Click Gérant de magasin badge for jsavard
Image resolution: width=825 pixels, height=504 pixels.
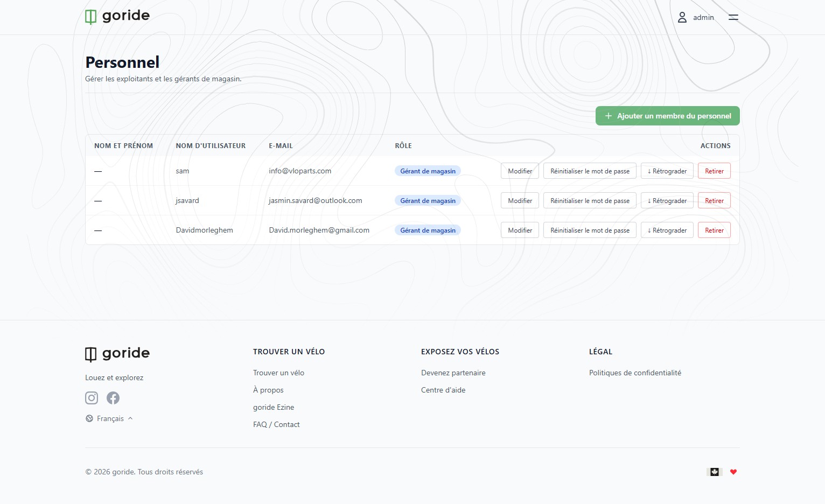click(428, 201)
